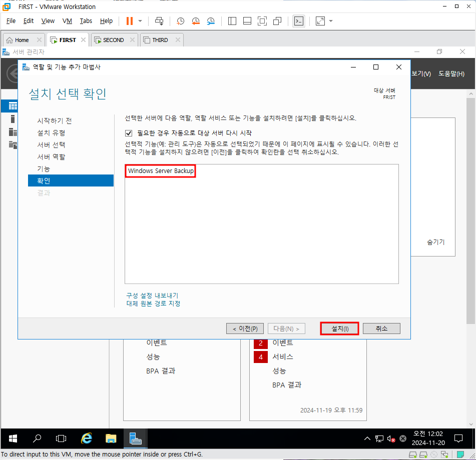Launch Internet Explorer from the taskbar
The image size is (476, 460).
click(87, 438)
